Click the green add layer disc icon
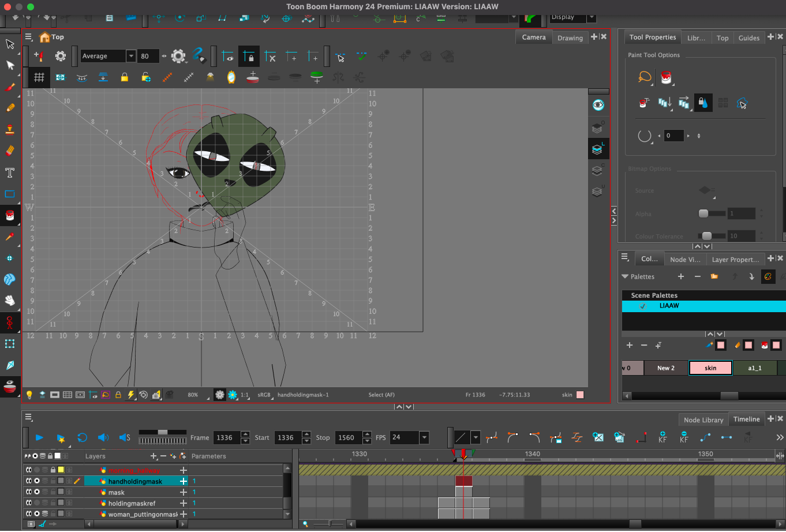The height and width of the screenshot is (532, 786). [x=317, y=77]
